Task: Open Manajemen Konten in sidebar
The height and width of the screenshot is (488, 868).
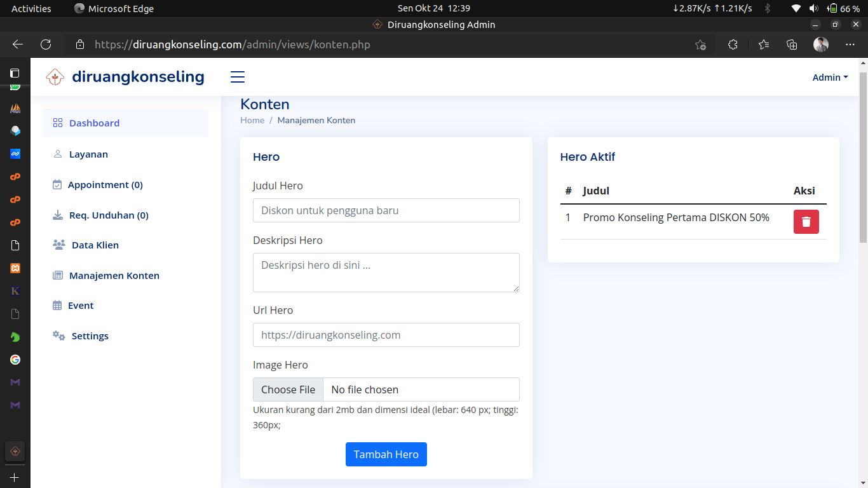Action: tap(114, 276)
